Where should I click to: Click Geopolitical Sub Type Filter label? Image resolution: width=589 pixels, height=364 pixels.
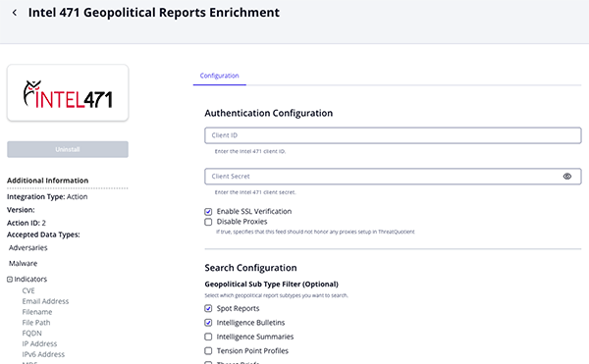[272, 285]
